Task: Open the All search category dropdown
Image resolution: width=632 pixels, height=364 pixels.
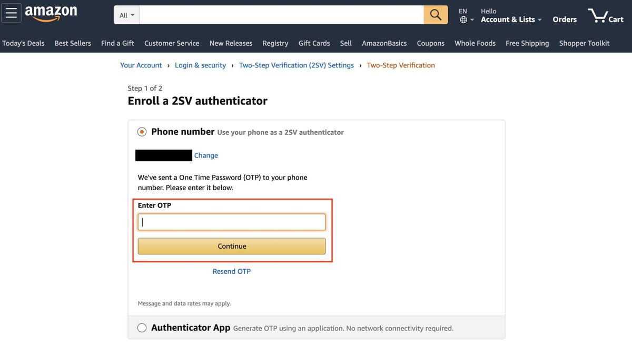Action: [125, 15]
